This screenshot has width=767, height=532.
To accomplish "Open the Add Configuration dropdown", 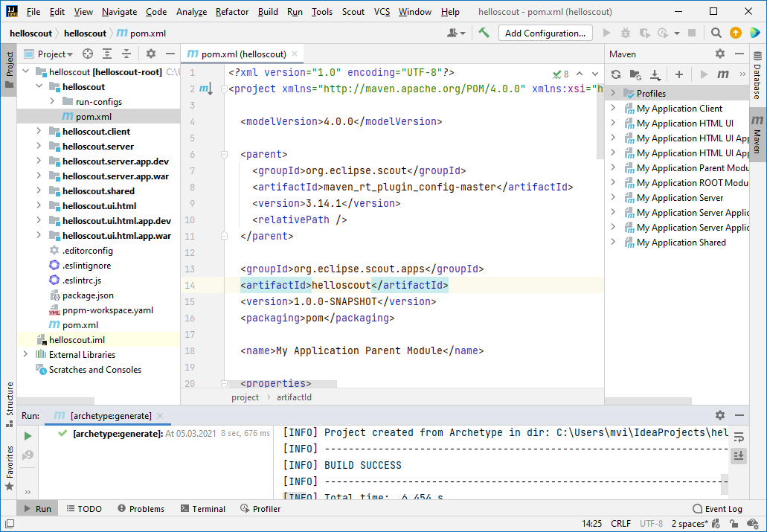I will click(545, 33).
